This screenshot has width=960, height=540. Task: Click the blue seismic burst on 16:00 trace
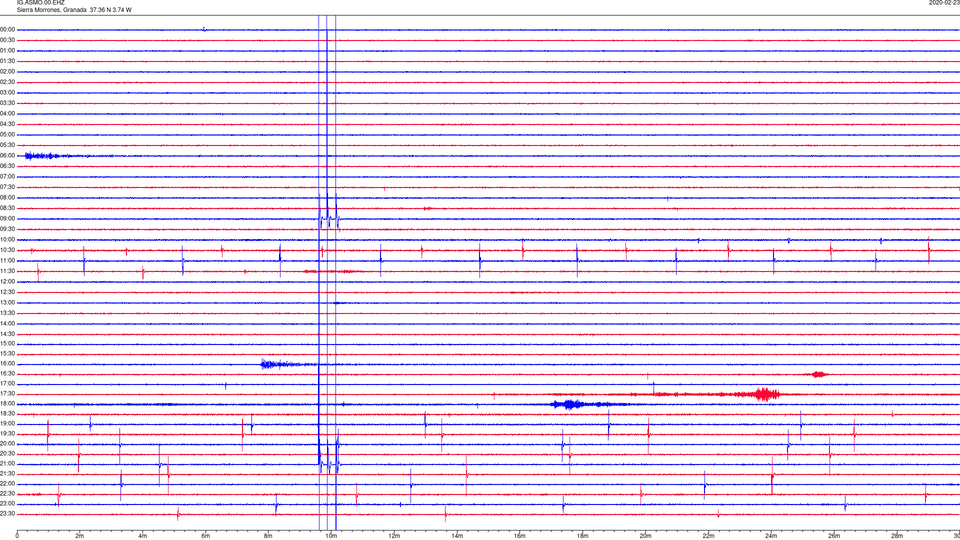click(x=279, y=364)
